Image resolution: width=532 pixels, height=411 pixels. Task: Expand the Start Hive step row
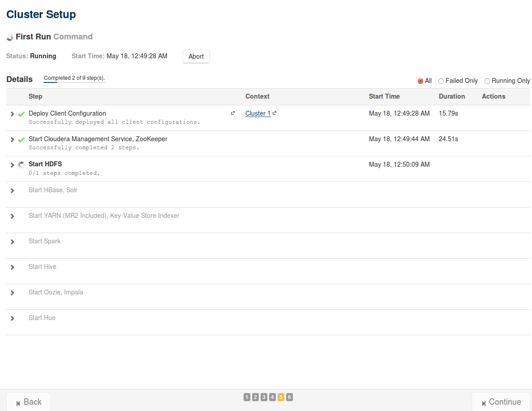tap(13, 268)
